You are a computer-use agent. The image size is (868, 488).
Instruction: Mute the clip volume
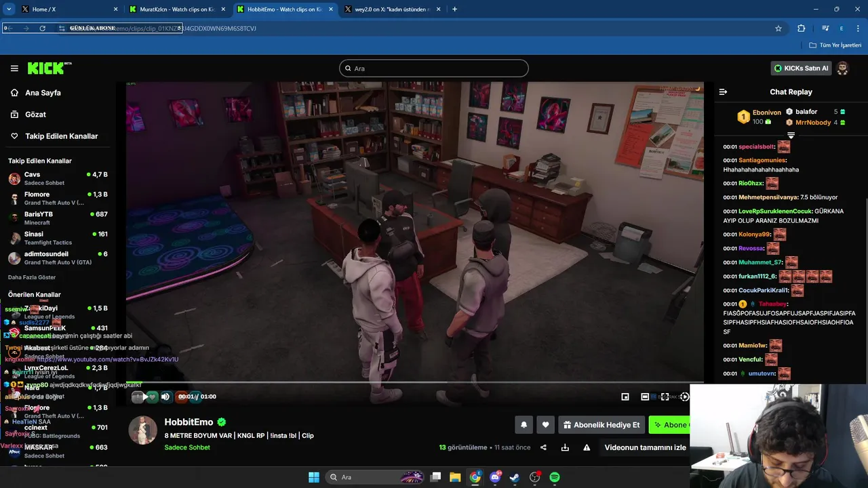pyautogui.click(x=165, y=396)
